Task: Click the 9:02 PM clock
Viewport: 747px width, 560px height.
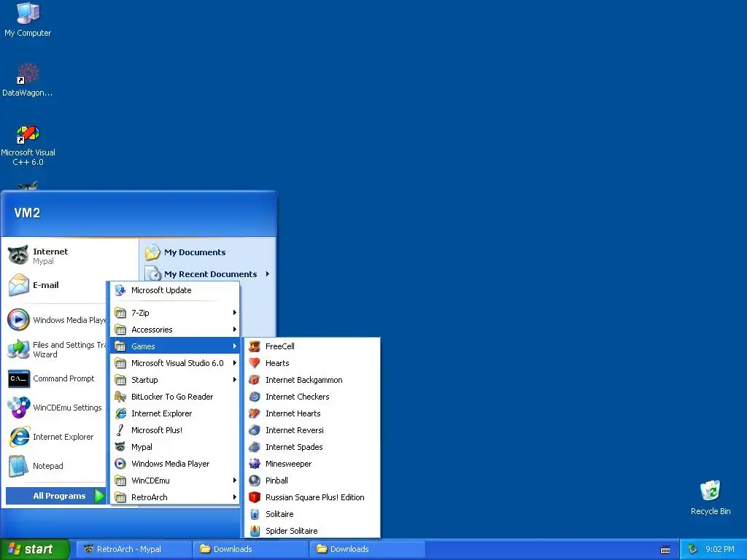Action: click(x=720, y=549)
